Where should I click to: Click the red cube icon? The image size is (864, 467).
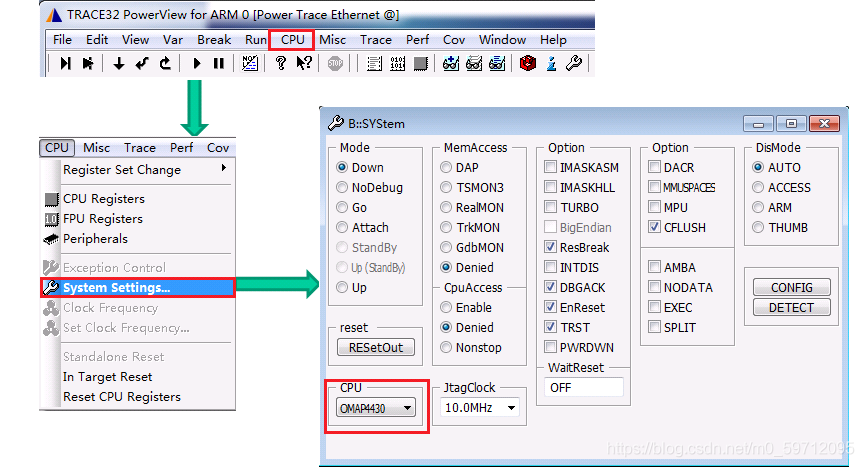(x=528, y=63)
